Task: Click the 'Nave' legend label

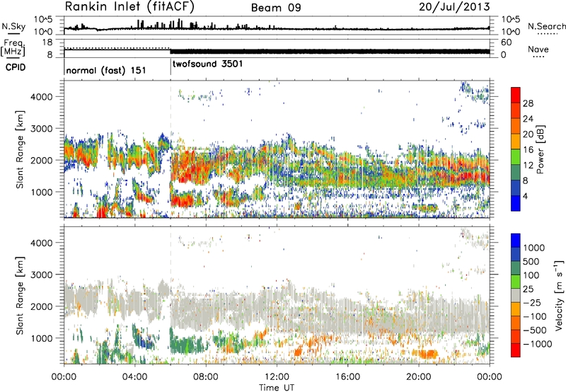Action: point(538,49)
